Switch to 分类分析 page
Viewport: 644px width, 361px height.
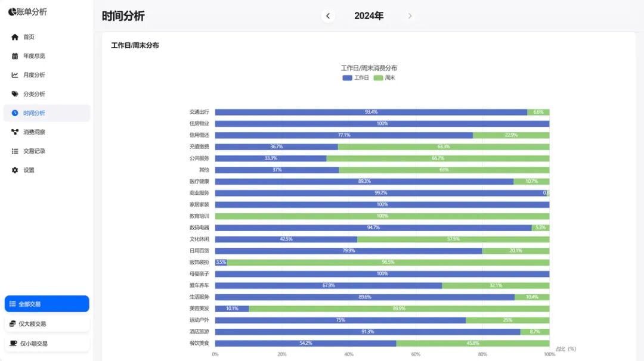pyautogui.click(x=47, y=94)
